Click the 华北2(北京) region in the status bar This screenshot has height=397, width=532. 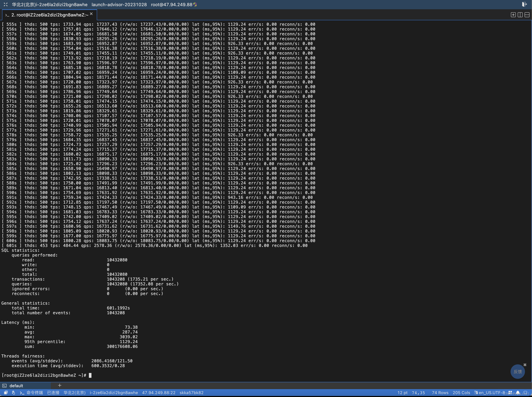[x=75, y=393]
